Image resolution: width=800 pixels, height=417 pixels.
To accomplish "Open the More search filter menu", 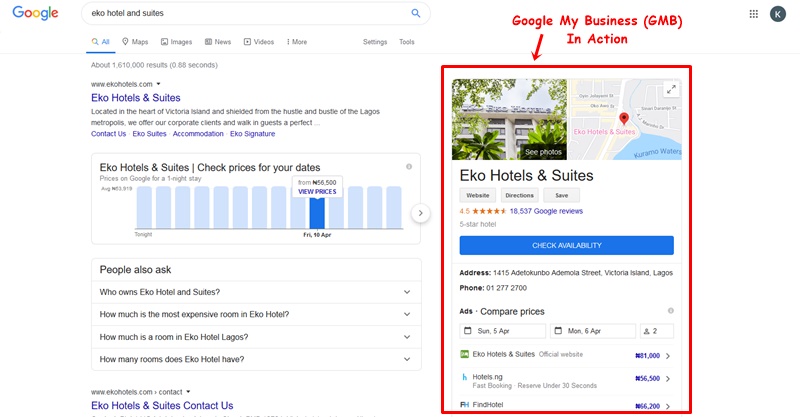I will tap(294, 42).
